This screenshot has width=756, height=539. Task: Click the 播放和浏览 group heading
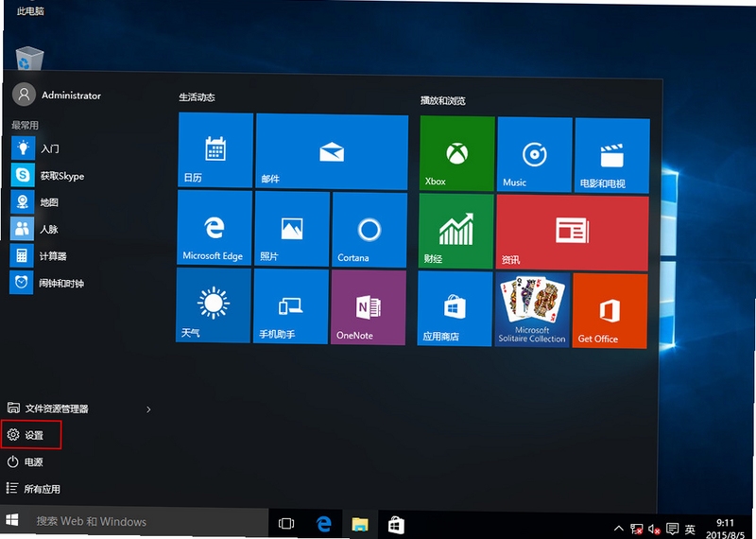point(442,101)
